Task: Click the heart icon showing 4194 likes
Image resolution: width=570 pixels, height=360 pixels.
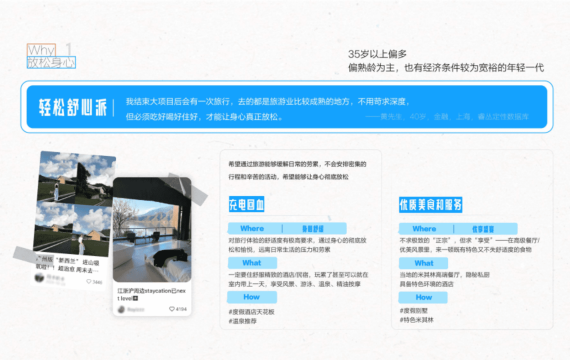Action: point(172,309)
